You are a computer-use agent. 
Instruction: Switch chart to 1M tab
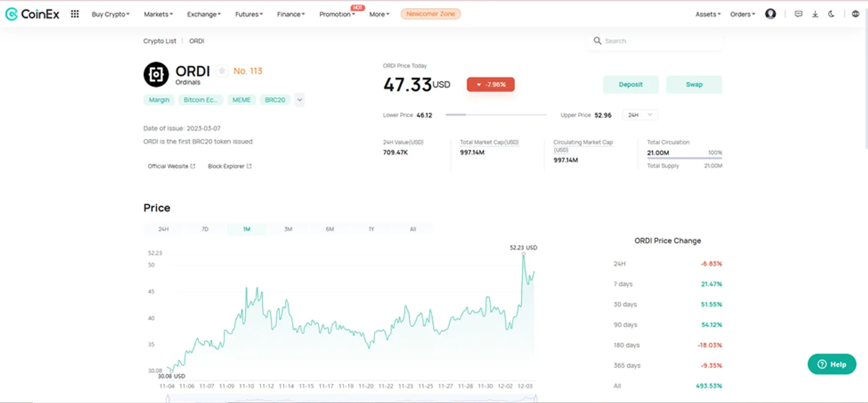[x=247, y=229]
